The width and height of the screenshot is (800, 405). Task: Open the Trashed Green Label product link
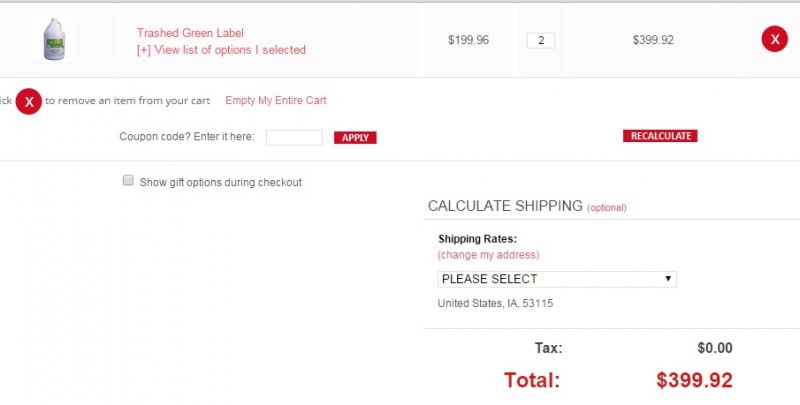pos(190,33)
